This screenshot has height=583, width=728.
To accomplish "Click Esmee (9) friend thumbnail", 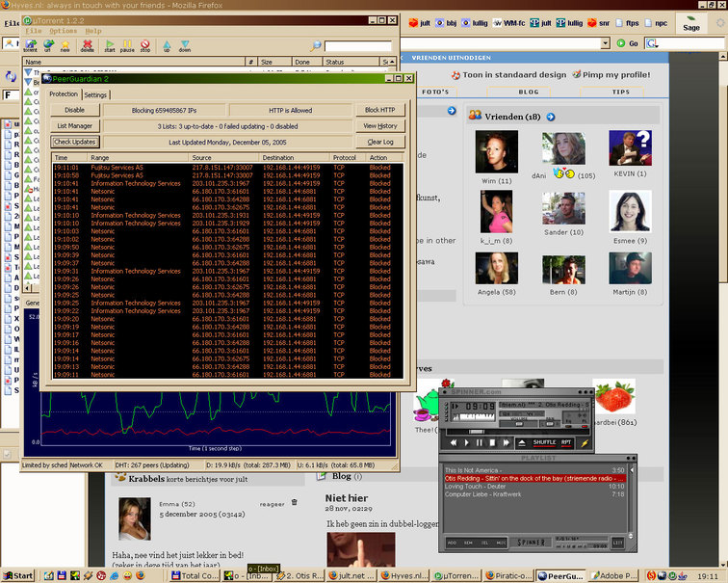I will click(630, 211).
